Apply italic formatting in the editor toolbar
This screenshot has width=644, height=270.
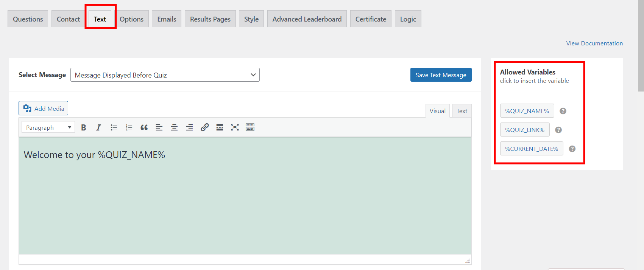pyautogui.click(x=98, y=127)
